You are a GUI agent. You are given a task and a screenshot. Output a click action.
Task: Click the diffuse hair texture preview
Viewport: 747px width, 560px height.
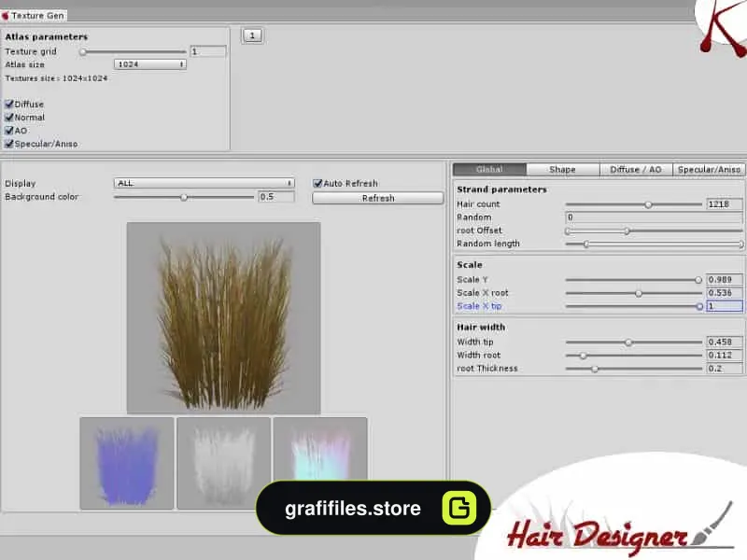(223, 317)
